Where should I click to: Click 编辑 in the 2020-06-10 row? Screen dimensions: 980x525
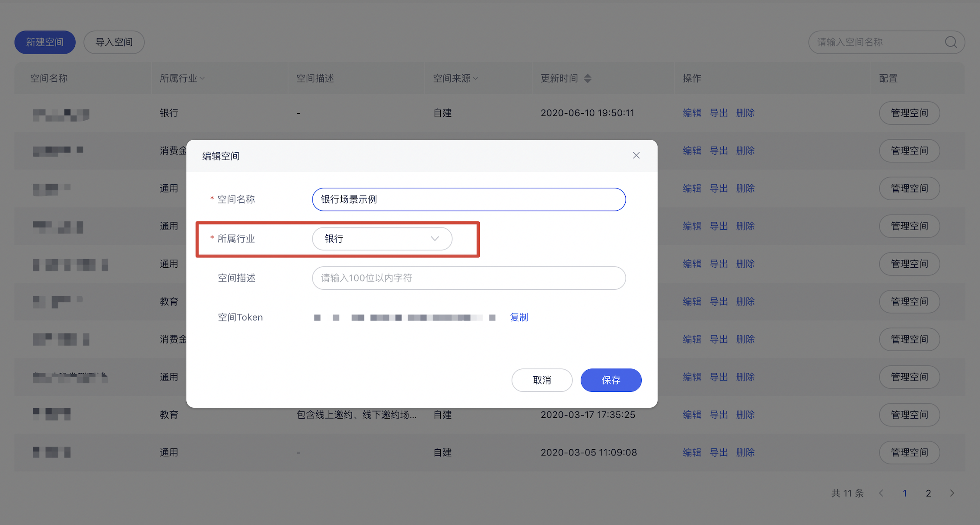pyautogui.click(x=692, y=113)
